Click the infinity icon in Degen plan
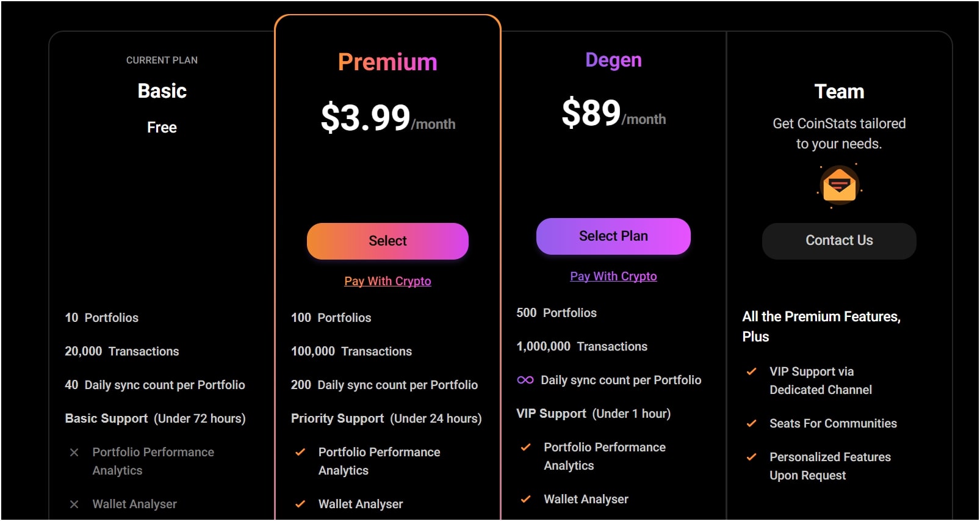 (x=525, y=380)
